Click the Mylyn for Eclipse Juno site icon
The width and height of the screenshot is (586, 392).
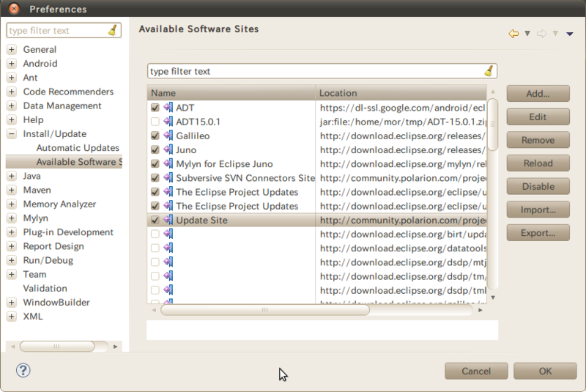click(x=168, y=163)
